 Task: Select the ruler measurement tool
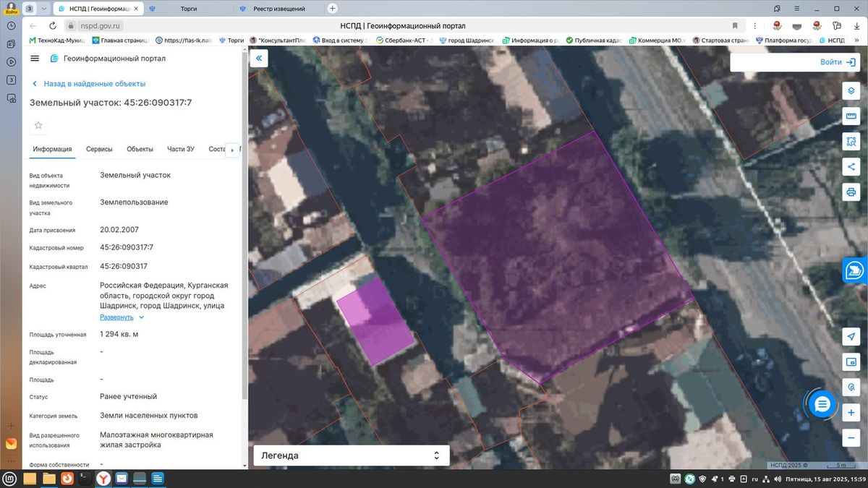coord(851,116)
